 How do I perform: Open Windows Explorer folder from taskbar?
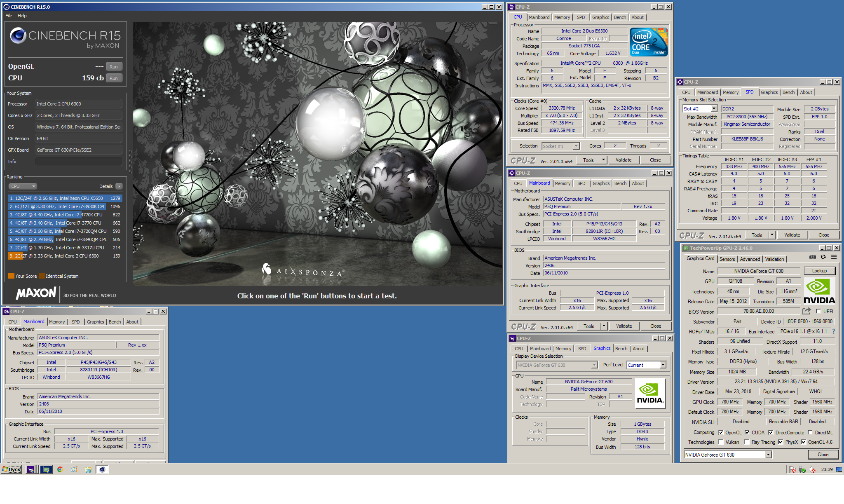tap(88, 469)
